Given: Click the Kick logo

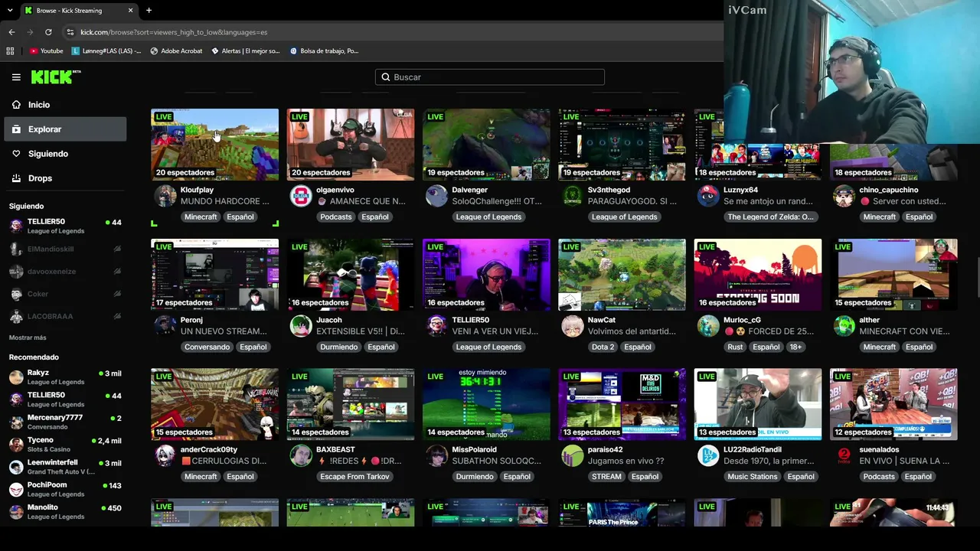Looking at the screenshot, I should [x=55, y=77].
